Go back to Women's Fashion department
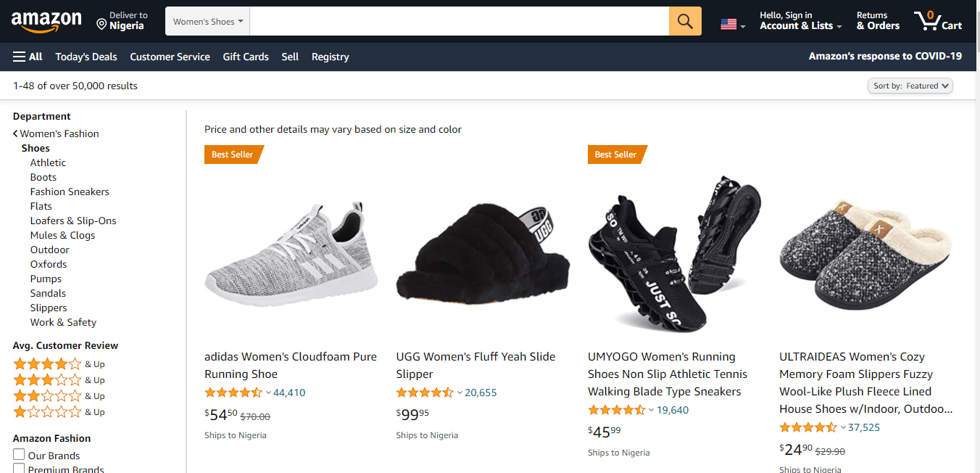 click(x=59, y=133)
